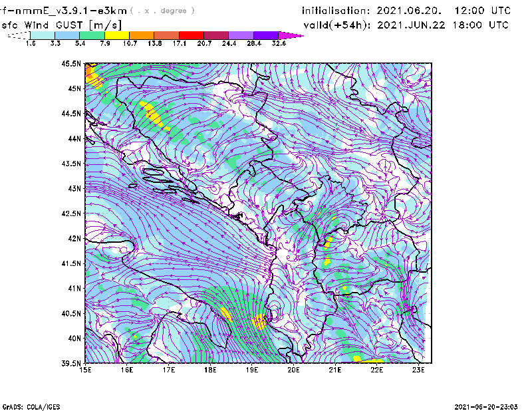Click the 40N latitude label
The width and height of the screenshot is (532, 411).
tap(74, 339)
